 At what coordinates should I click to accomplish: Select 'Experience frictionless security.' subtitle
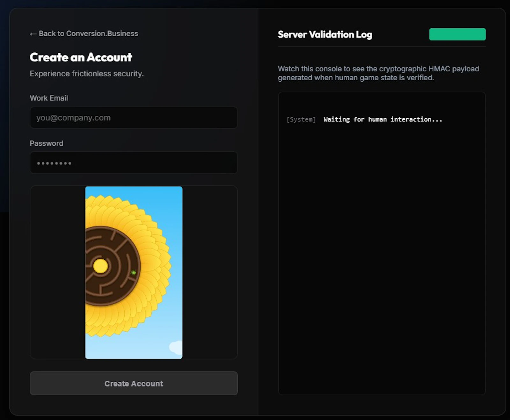[x=87, y=74]
